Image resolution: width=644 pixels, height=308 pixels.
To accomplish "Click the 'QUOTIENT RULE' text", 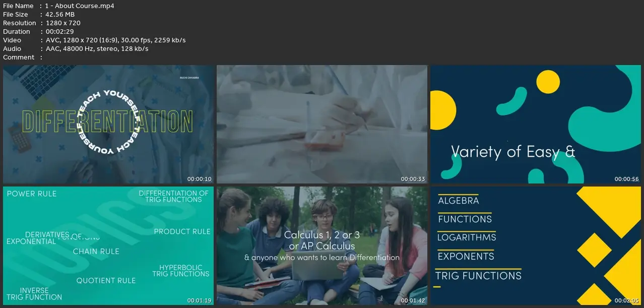I will point(106,280).
